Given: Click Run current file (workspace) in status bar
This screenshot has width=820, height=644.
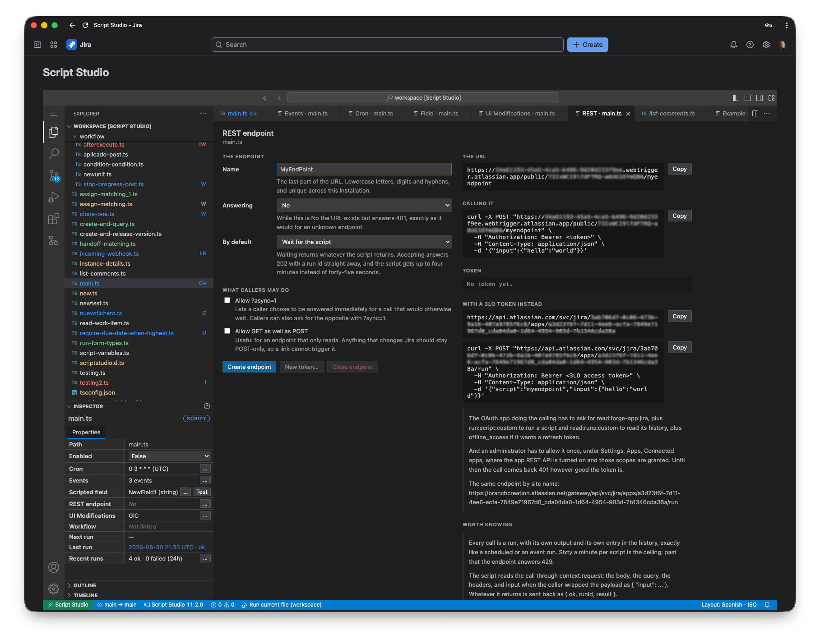Looking at the screenshot, I should 282,605.
